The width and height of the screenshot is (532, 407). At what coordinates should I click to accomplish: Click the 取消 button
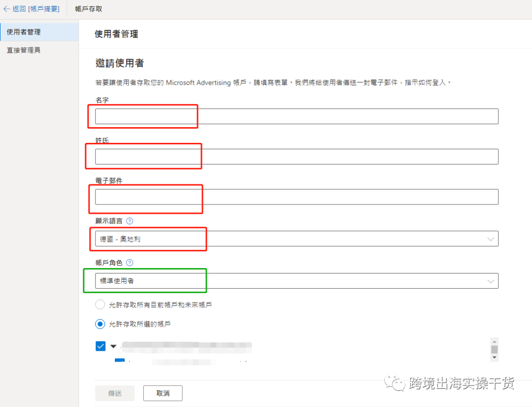pos(163,393)
